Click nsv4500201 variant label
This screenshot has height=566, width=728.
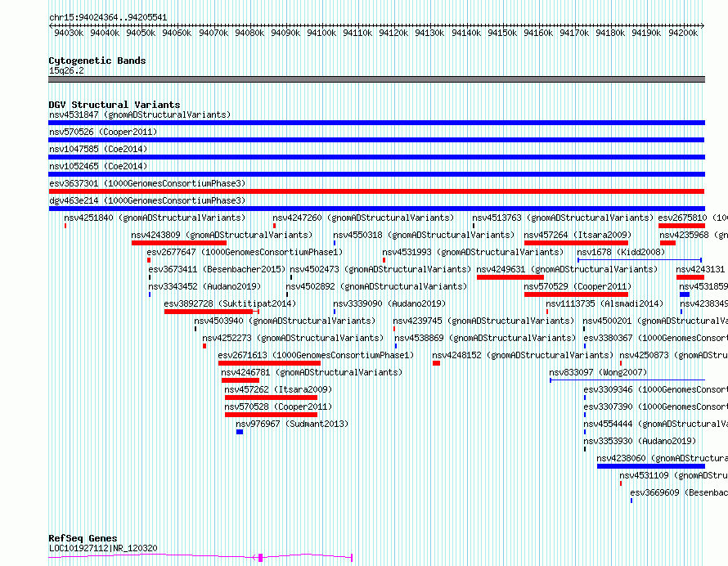[x=655, y=321]
